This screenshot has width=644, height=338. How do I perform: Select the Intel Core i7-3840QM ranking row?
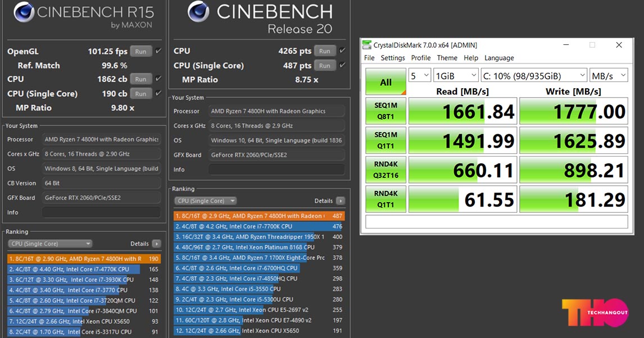click(84, 311)
